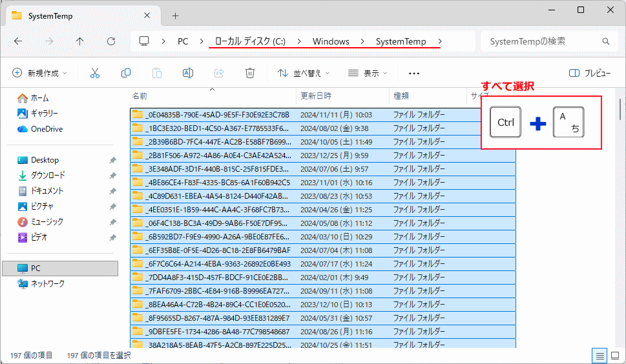The height and width of the screenshot is (364, 626).
Task: Open the 並べ替え sort dropdown
Action: (304, 73)
